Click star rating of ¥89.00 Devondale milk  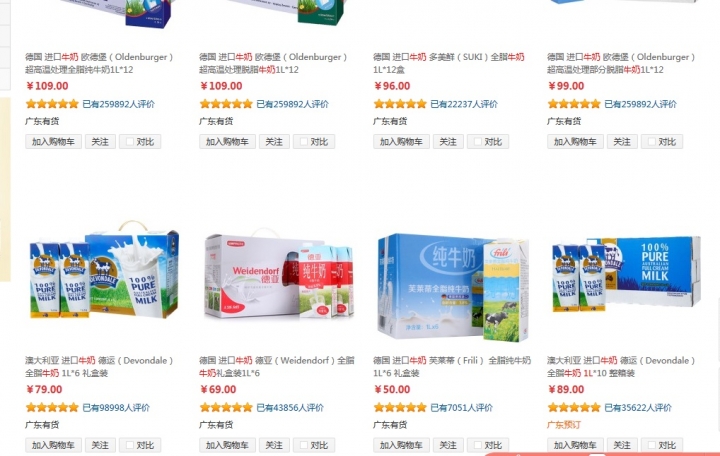574,407
